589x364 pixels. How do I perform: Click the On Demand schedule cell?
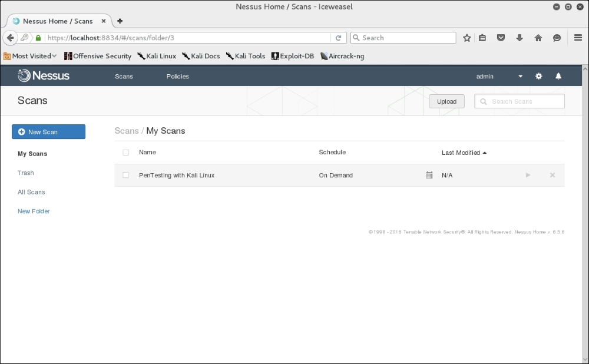pos(336,175)
